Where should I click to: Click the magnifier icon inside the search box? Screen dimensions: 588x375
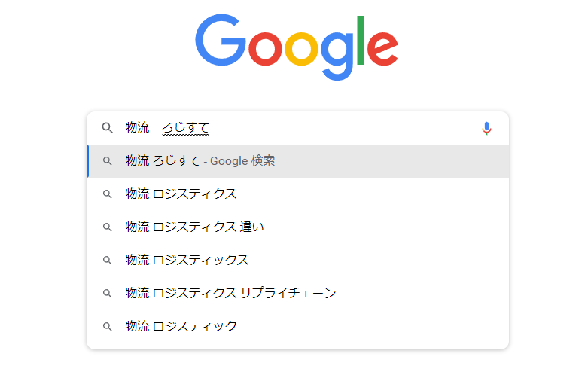[108, 128]
